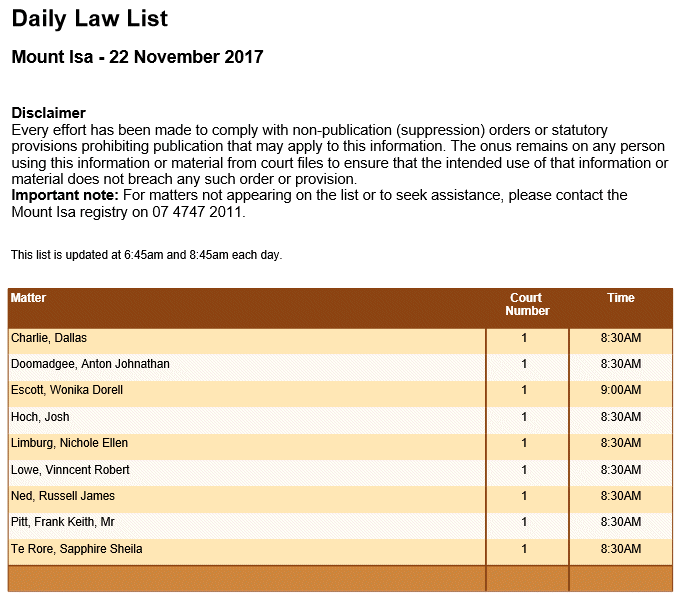This screenshot has width=678, height=594.
Task: Click the Te Rore, Sapphire Sheila matter
Action: click(x=76, y=549)
